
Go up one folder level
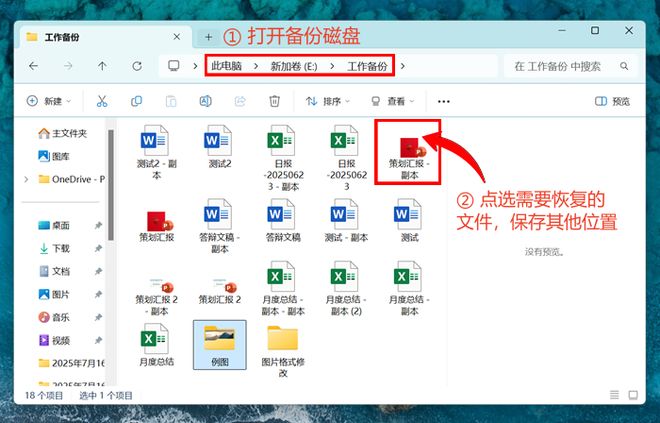pos(102,66)
